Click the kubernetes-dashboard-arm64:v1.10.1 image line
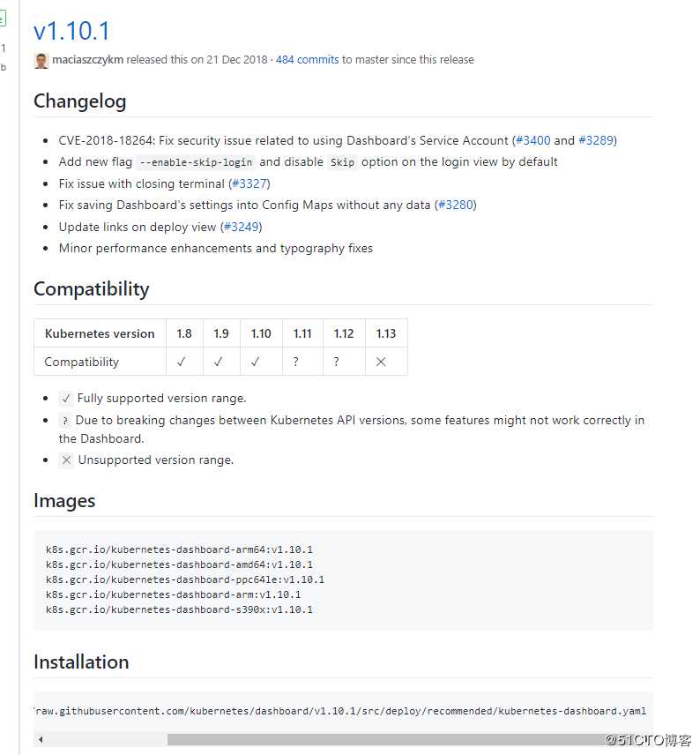 tap(179, 549)
